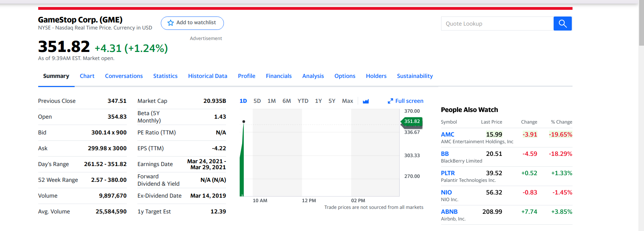Click Market Cap value 20.935B
The height and width of the screenshot is (231, 644).
(x=215, y=101)
